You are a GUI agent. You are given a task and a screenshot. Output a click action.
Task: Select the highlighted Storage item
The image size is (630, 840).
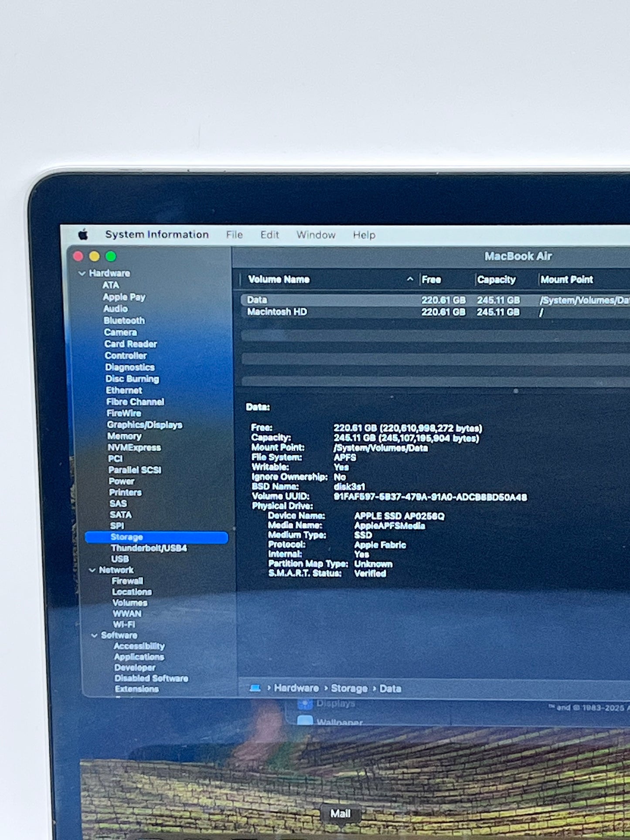(157, 537)
